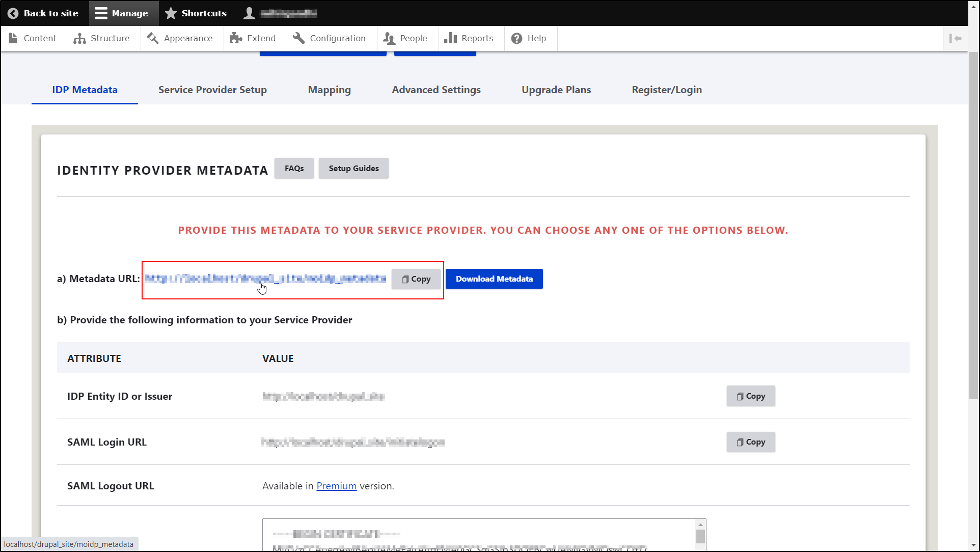
Task: View the Setup Guides
Action: tap(353, 168)
